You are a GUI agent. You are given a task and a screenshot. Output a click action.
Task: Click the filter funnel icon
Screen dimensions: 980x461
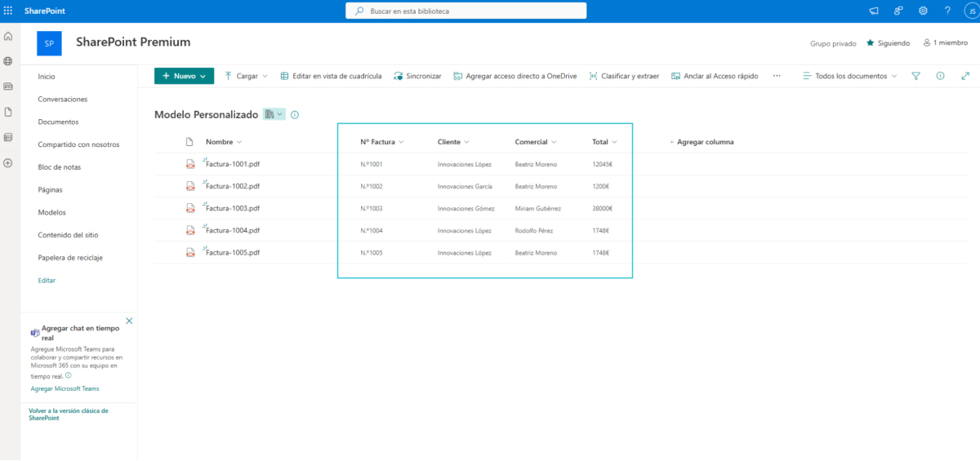coord(915,76)
